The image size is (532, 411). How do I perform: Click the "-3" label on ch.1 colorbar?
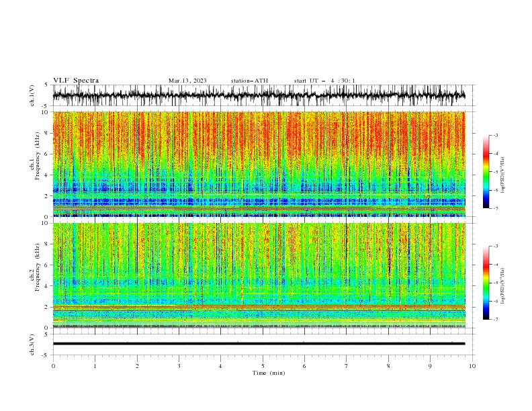click(495, 135)
